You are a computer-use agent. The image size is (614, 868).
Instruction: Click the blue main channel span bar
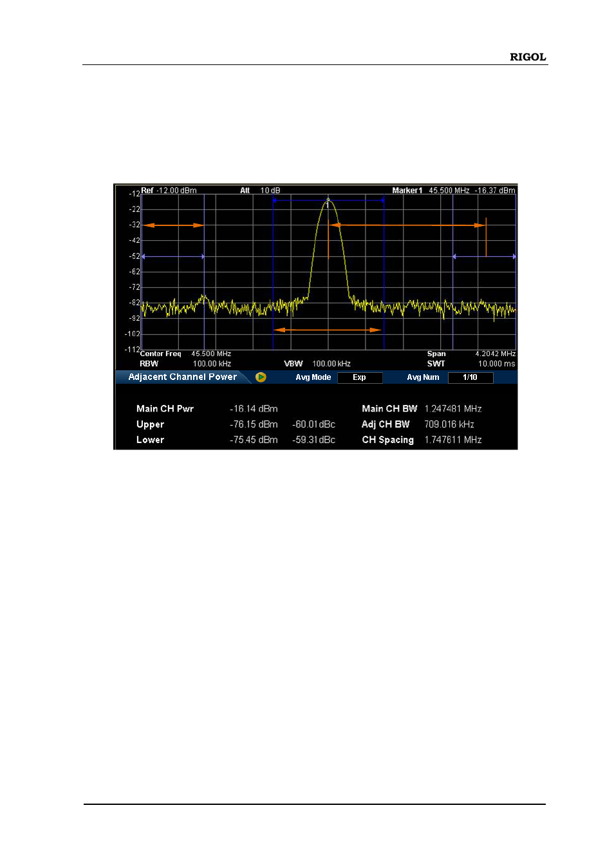(x=328, y=200)
